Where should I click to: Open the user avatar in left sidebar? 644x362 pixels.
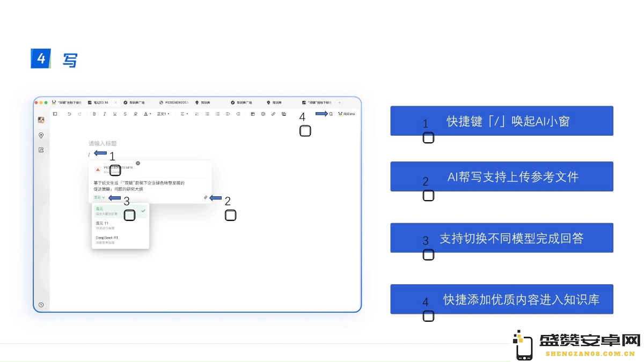tap(41, 120)
